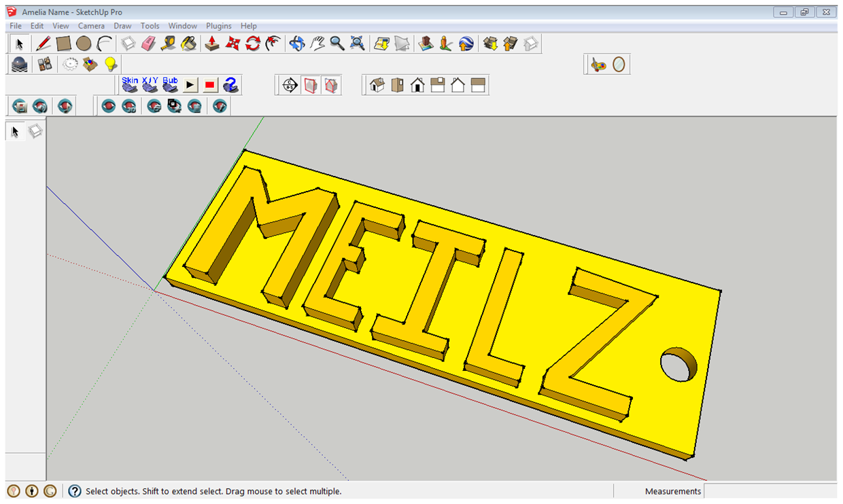Image resolution: width=843 pixels, height=504 pixels.
Task: Click the Bub bubble tool icon
Action: 170,85
